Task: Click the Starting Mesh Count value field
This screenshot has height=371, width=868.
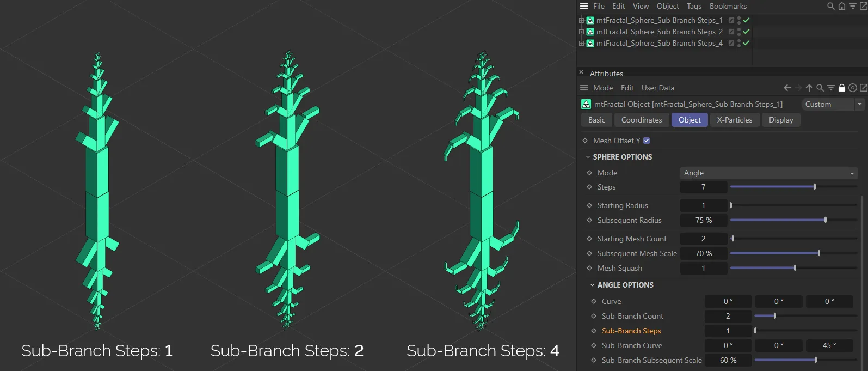Action: [704, 239]
